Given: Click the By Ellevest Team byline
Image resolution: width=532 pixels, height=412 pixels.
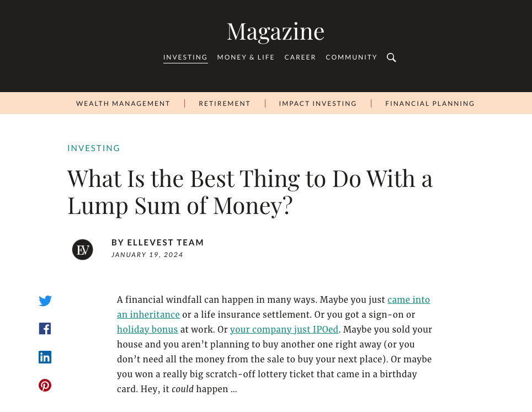Looking at the screenshot, I should [x=158, y=243].
